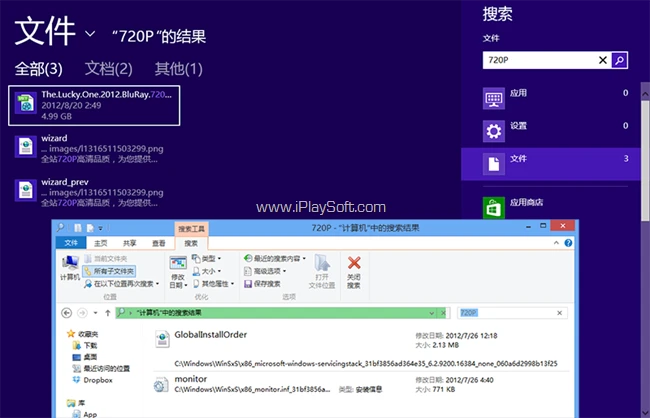The height and width of the screenshot is (418, 650).
Task: Click the 计算机 icon in Explorer ribbon
Action: [x=70, y=268]
